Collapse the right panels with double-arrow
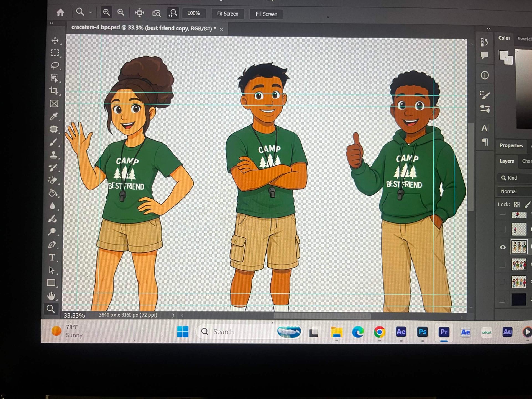532x399 pixels. click(489, 29)
